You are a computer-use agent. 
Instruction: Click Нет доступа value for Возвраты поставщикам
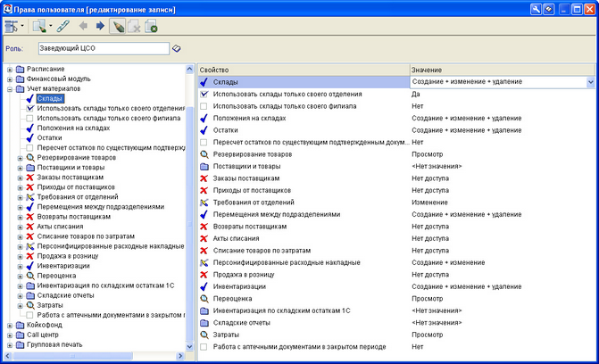[x=430, y=227]
